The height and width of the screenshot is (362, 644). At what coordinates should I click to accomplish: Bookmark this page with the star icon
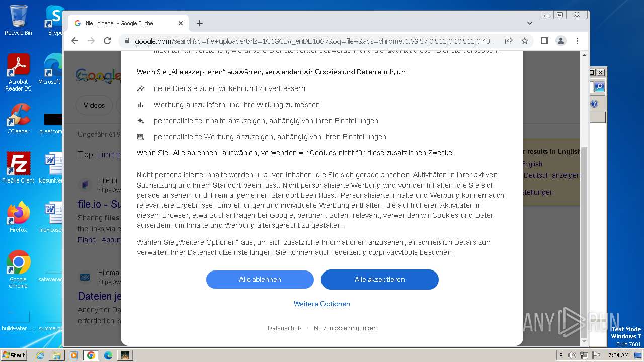coord(525,41)
